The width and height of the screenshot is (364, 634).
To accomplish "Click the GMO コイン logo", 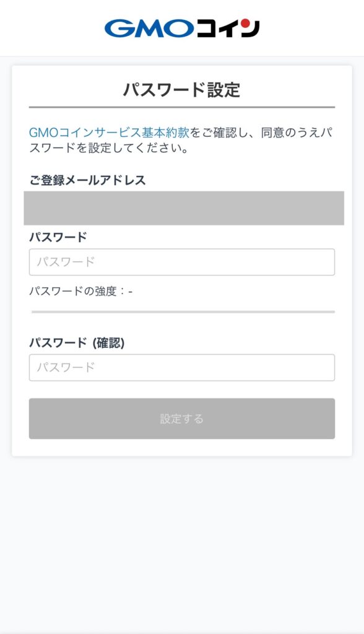I will [183, 27].
